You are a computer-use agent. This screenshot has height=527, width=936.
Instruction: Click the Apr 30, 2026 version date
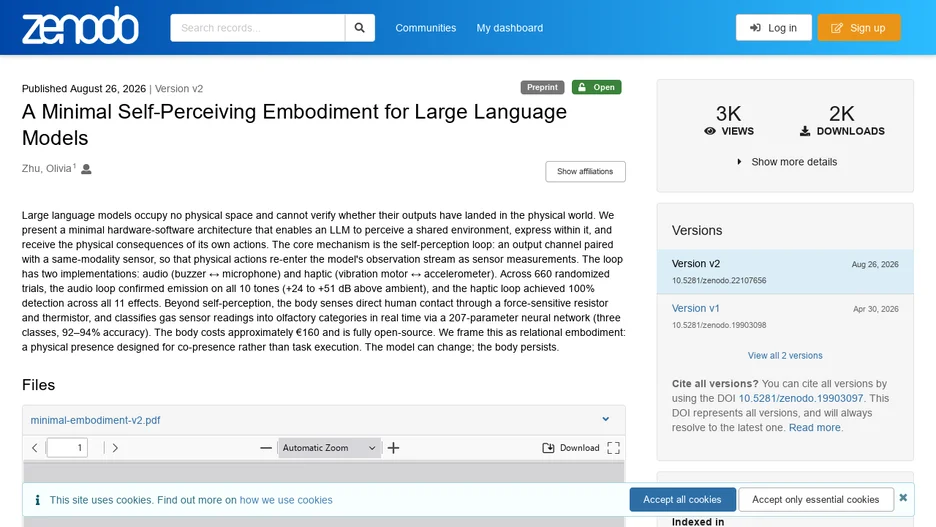pyautogui.click(x=875, y=309)
